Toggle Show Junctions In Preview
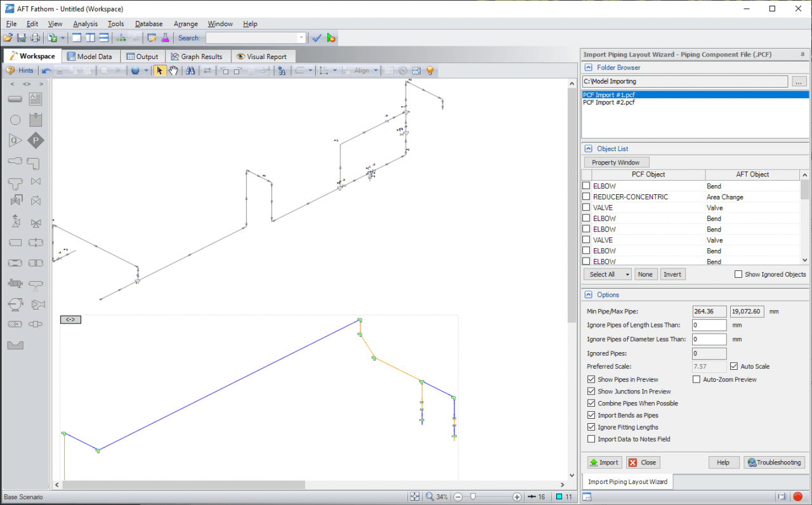The image size is (812, 505). [591, 391]
